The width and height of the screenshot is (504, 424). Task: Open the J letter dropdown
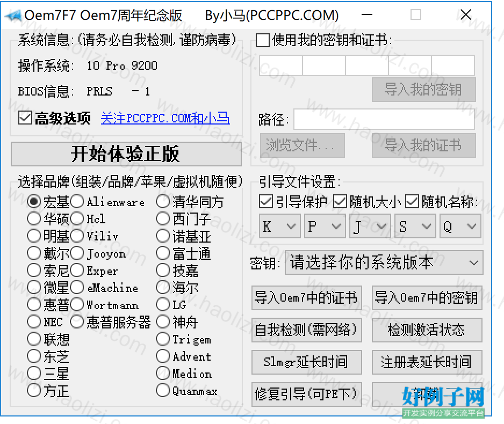pyautogui.click(x=370, y=226)
